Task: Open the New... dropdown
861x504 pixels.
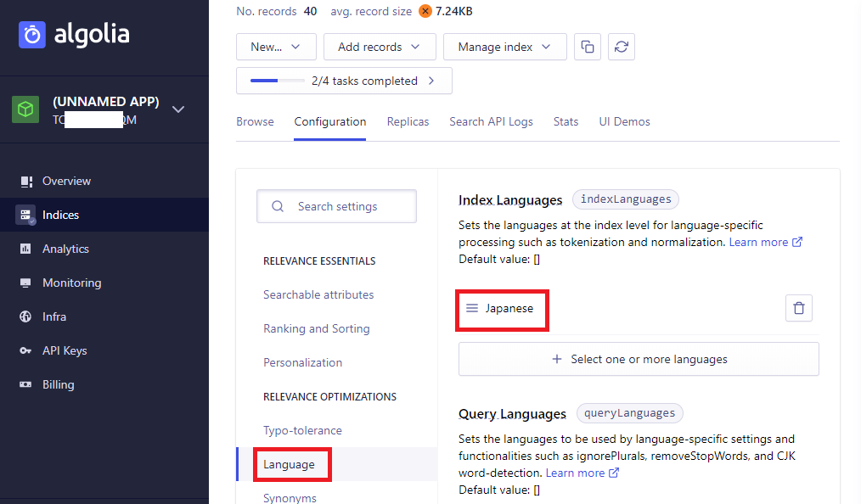Action: coord(276,47)
